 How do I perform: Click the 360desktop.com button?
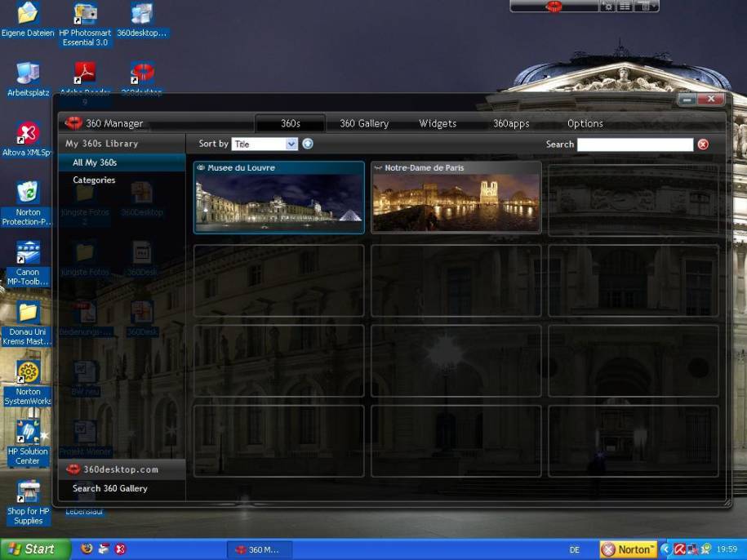[121, 469]
